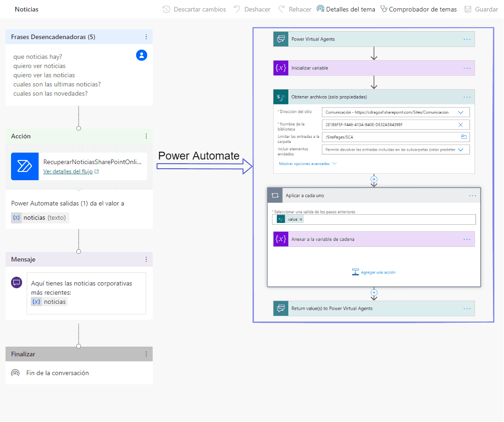
Task: Click the end of conversation signal icon
Action: [15, 373]
